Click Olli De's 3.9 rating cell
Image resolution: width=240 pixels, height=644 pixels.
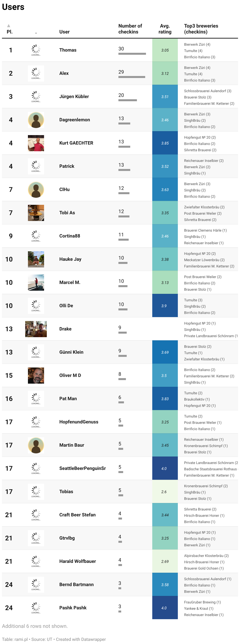[x=165, y=306]
